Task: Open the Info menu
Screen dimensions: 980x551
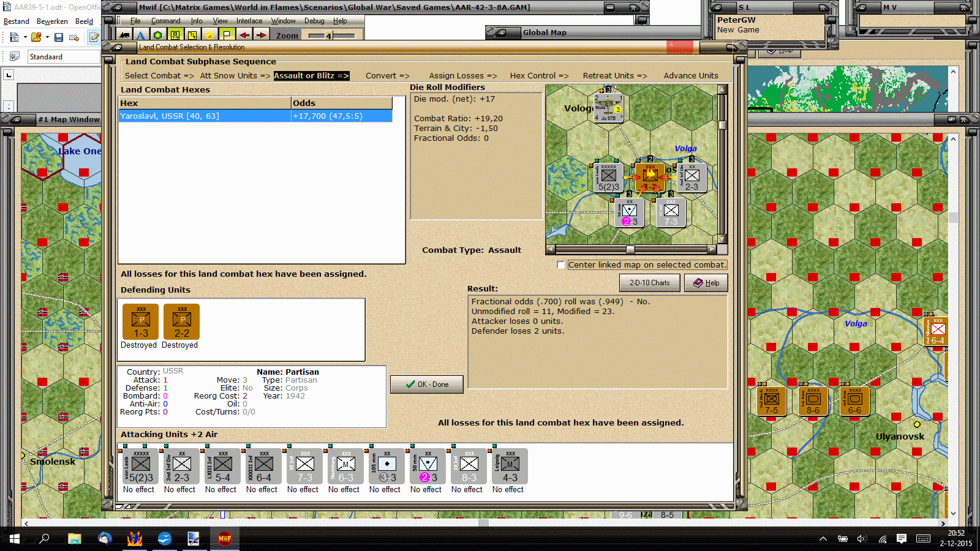Action: coord(197,21)
